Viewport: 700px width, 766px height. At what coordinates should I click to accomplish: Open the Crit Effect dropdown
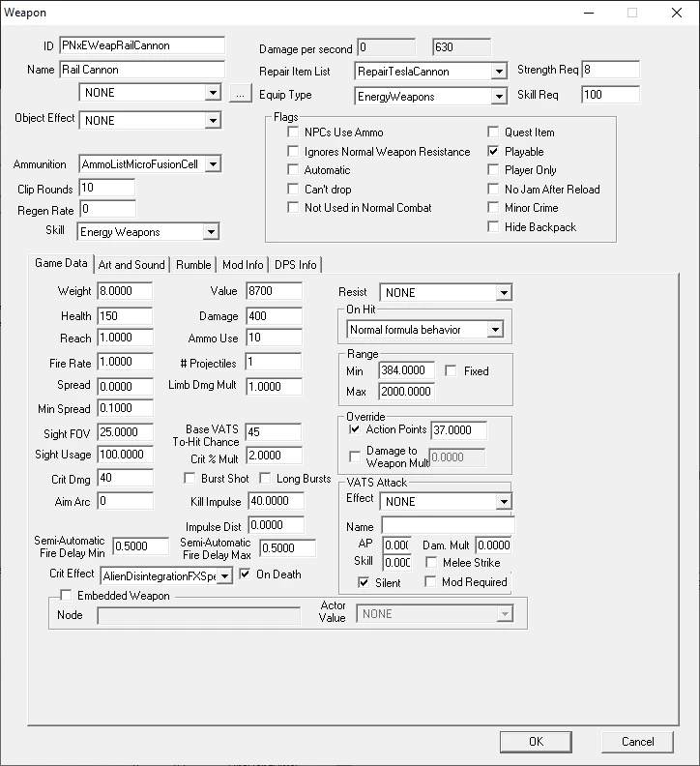coord(224,576)
